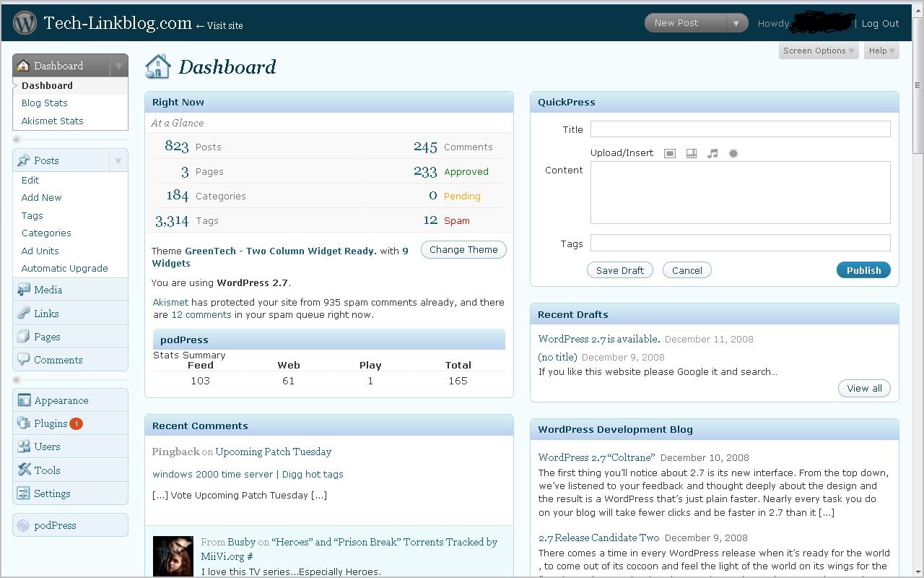Screen dimensions: 924x578
Task: Click the Pages icon in sidebar
Action: click(x=24, y=337)
